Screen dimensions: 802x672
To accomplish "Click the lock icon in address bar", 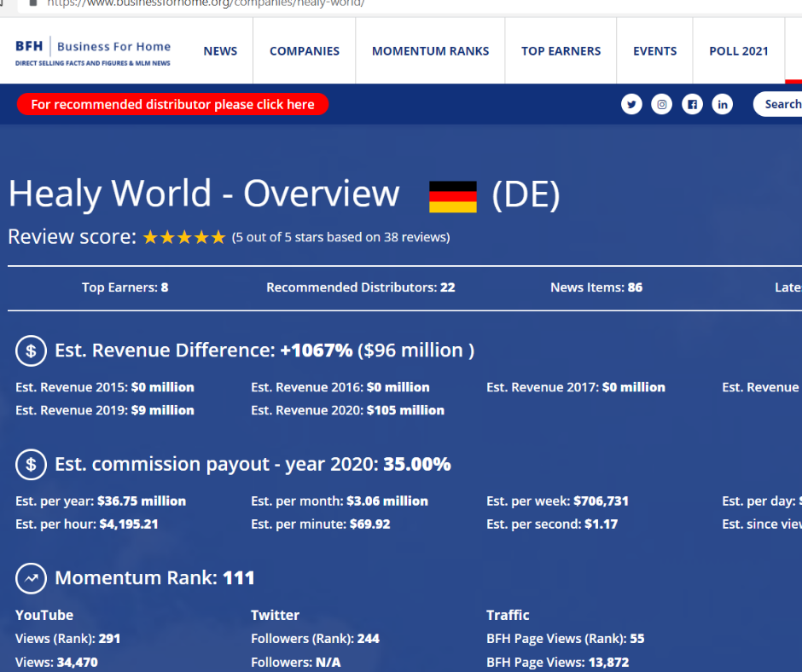I will 32,3.
